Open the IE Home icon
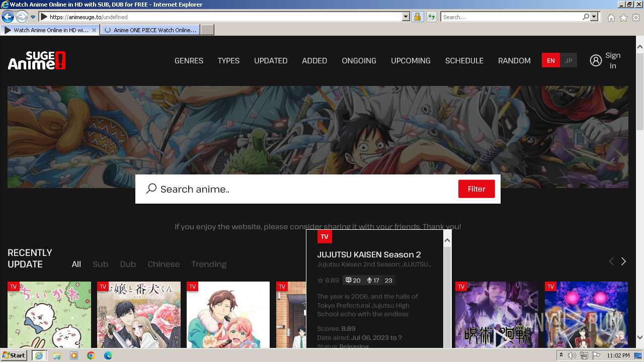This screenshot has height=362, width=644. coord(611,18)
